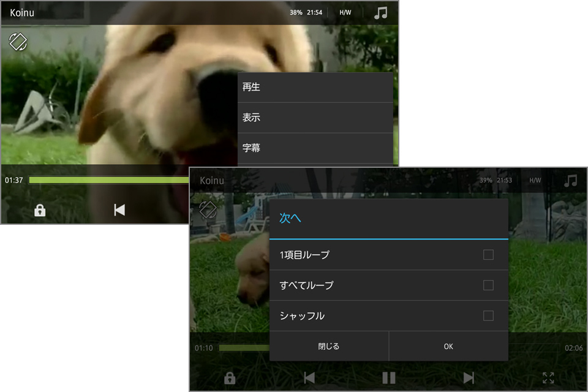Choose the 字幕 menu item
This screenshot has height=392, width=588.
pos(315,148)
